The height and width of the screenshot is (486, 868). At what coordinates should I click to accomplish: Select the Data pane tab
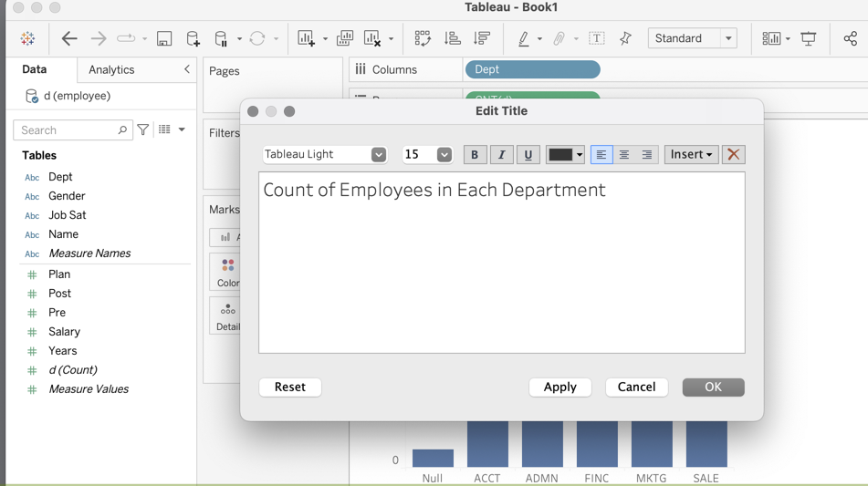[x=35, y=69]
